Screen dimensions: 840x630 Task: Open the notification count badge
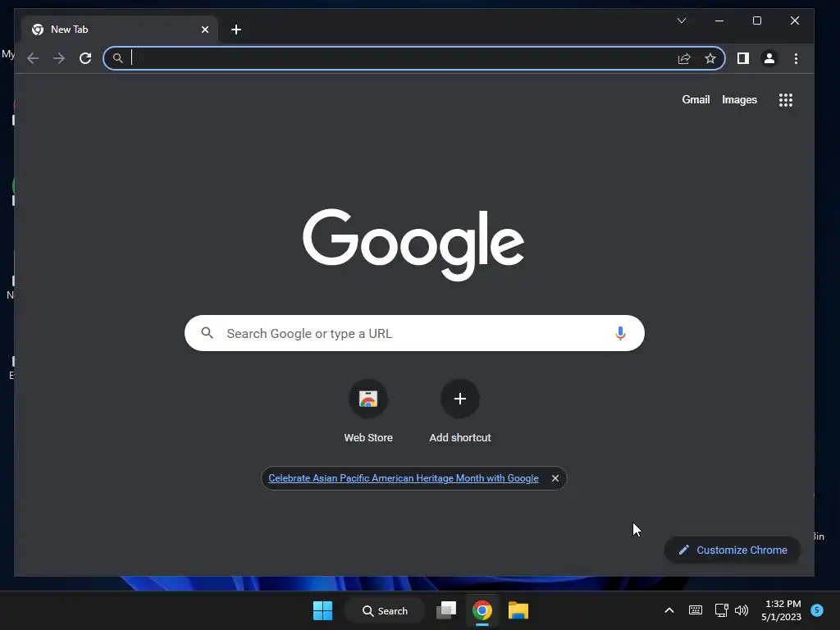[x=817, y=609]
